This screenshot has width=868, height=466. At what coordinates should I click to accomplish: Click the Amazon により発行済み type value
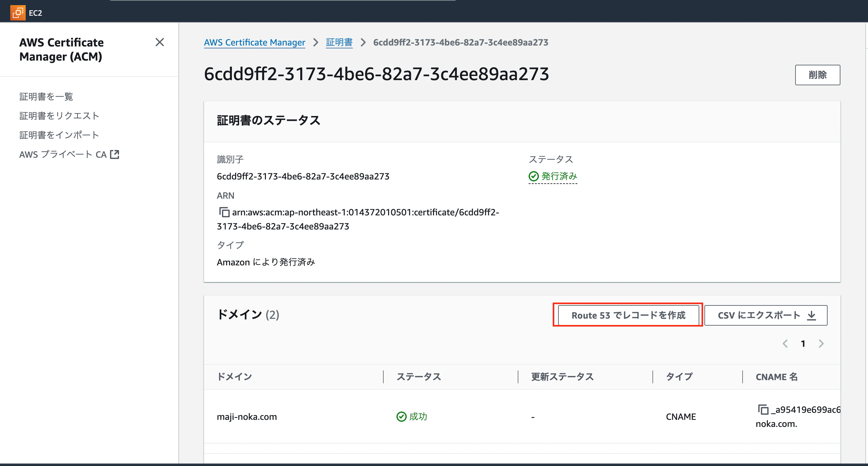click(x=266, y=262)
